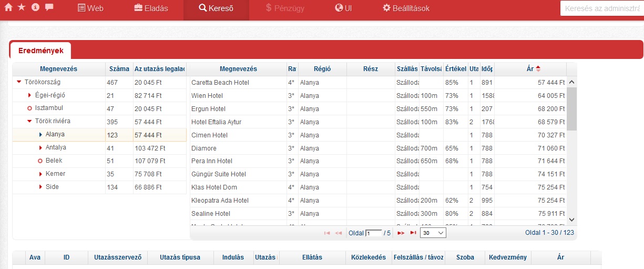The image size is (644, 269).
Task: Select Hotel Eftalia Aytur row
Action: [377, 122]
